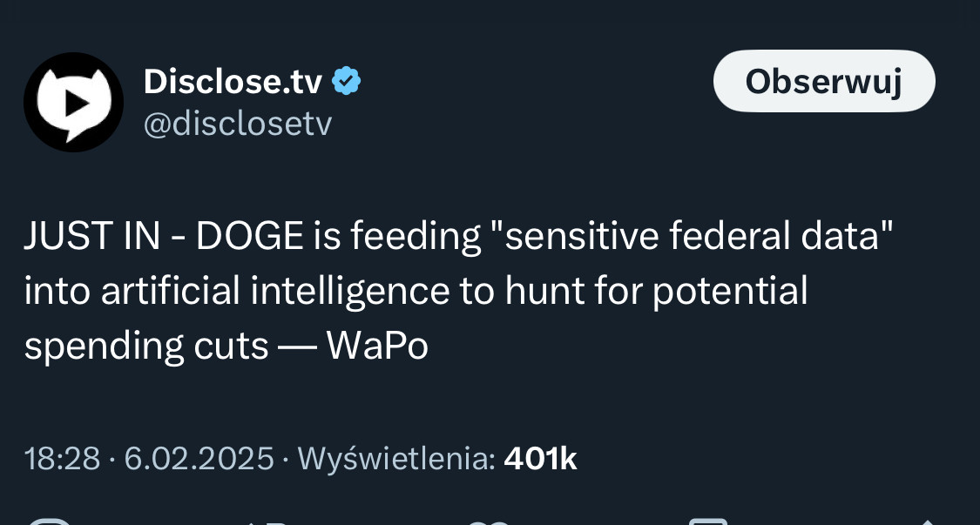Image resolution: width=980 pixels, height=525 pixels.
Task: Follow the account with the Obserwuj button
Action: coord(824,81)
